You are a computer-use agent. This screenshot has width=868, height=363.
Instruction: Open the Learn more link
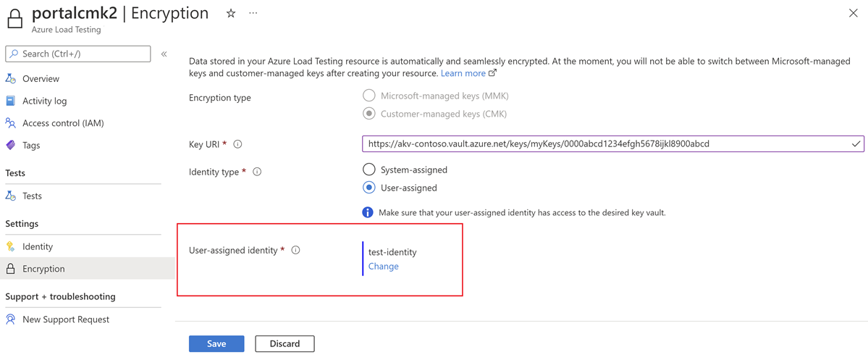pyautogui.click(x=463, y=73)
